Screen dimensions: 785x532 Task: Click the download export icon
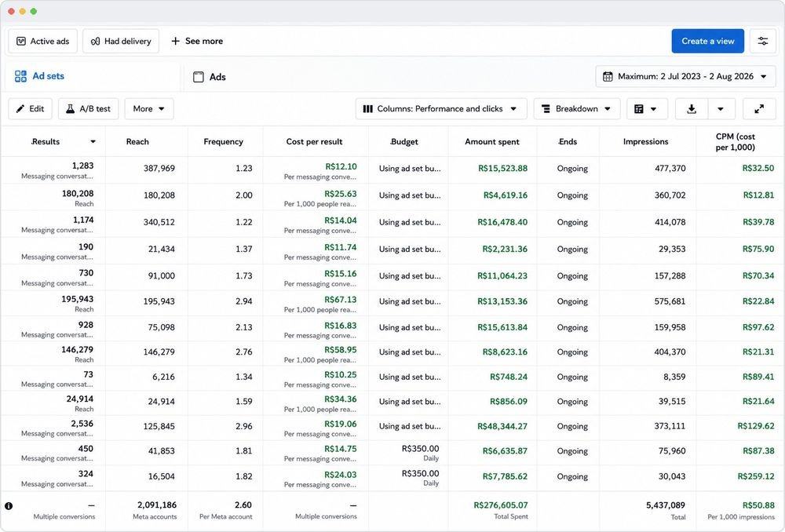pos(692,108)
